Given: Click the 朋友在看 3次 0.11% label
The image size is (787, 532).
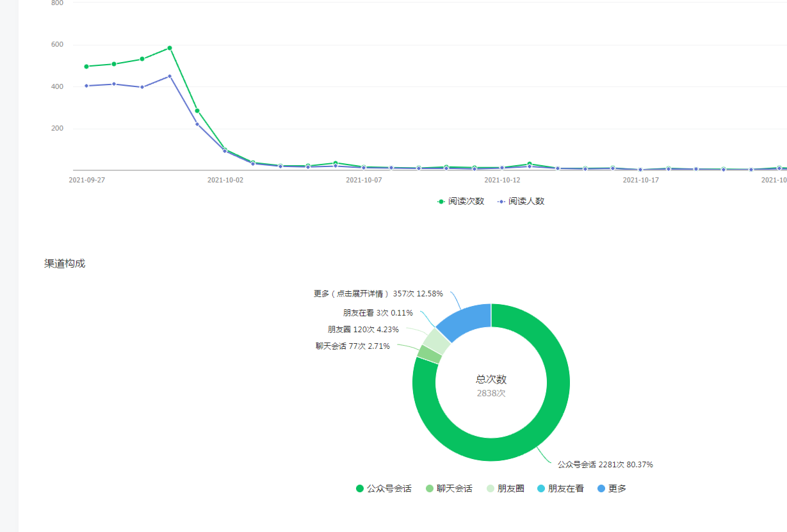Looking at the screenshot, I should coord(378,313).
